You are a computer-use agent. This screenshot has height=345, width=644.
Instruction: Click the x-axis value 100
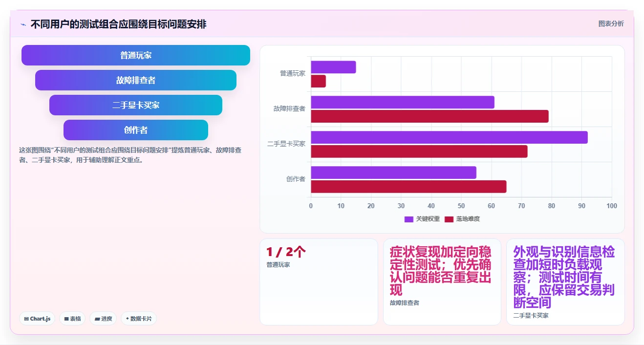612,206
